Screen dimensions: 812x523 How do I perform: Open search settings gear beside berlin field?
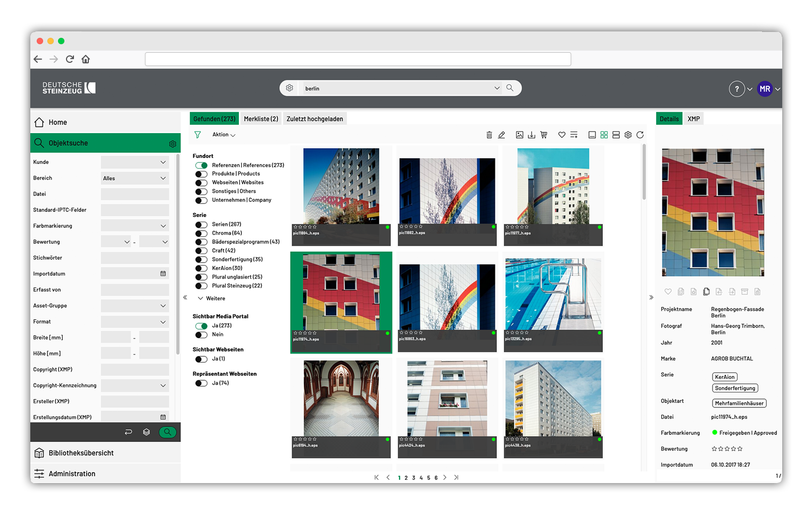point(289,88)
